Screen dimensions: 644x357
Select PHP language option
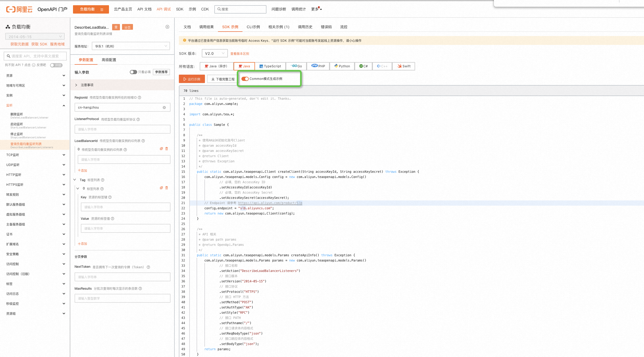tap(318, 66)
